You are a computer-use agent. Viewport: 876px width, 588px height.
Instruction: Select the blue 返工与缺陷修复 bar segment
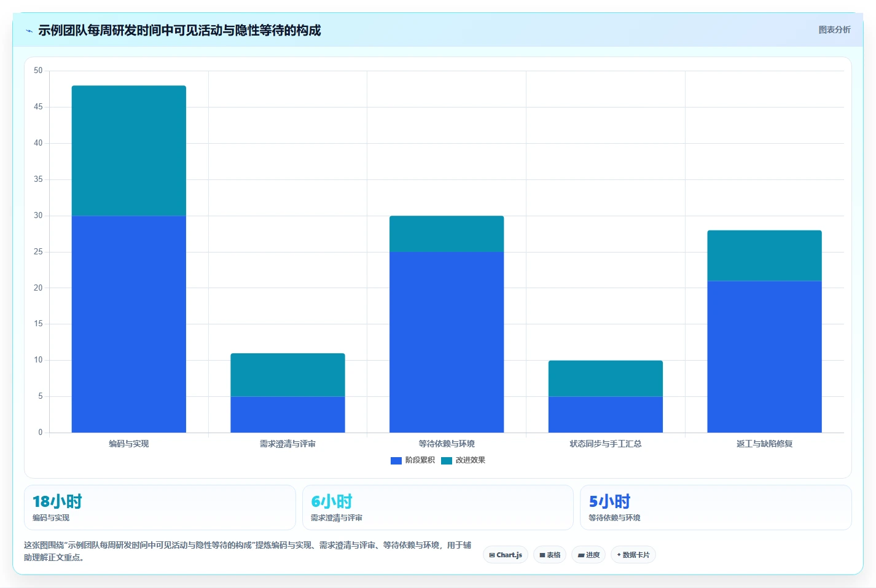pyautogui.click(x=764, y=357)
